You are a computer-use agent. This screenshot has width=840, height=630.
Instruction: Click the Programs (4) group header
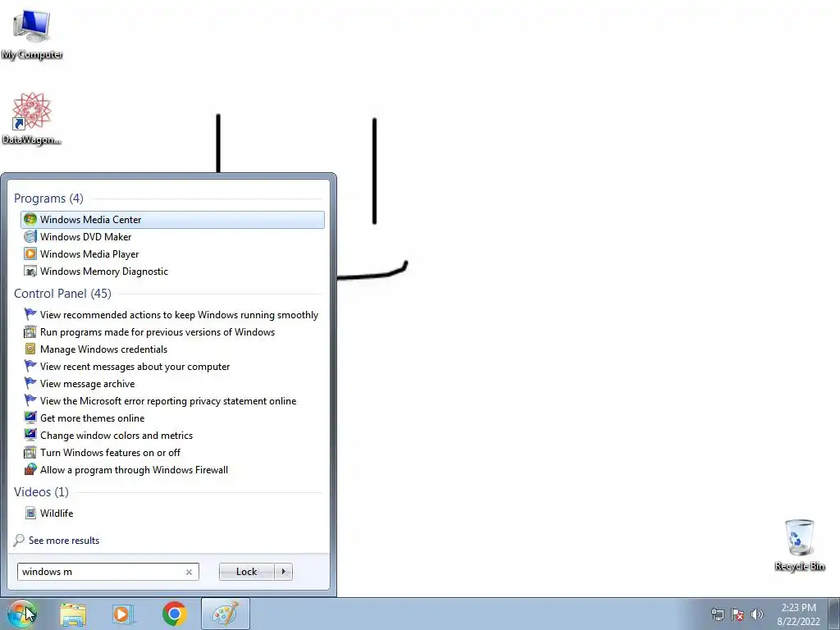(x=48, y=199)
